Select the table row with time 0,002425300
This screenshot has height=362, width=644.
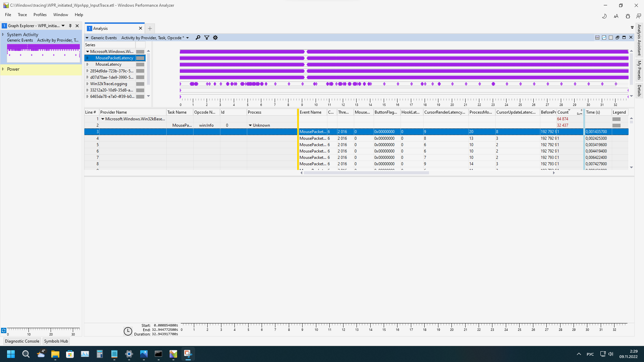(356, 138)
